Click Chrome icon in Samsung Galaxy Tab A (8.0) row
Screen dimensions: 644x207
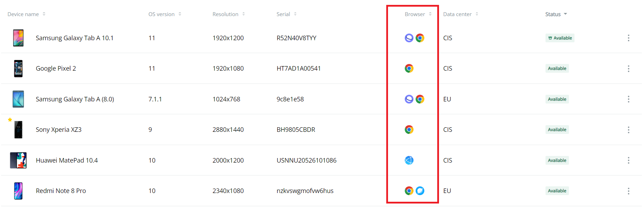coord(420,99)
